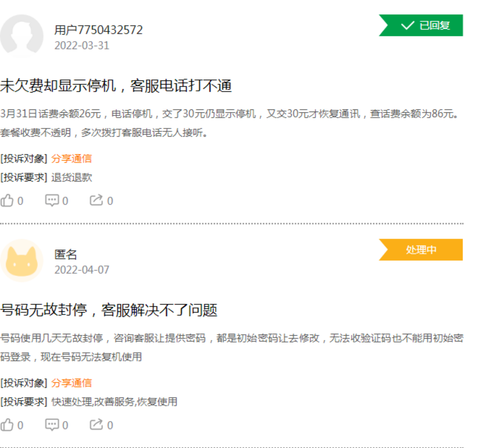Like the first complaint with thumbs-up icon
The height and width of the screenshot is (448, 478).
[7, 201]
